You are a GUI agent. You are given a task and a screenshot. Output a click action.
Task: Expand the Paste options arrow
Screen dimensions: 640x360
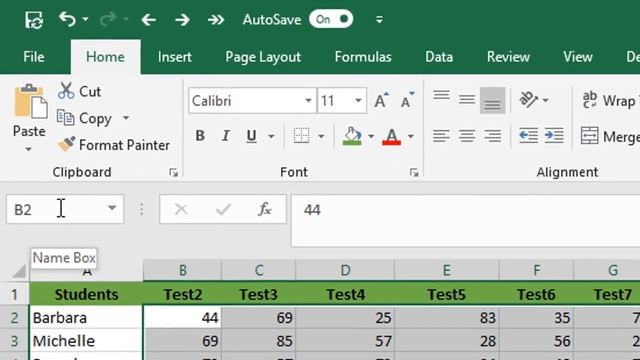(28, 149)
